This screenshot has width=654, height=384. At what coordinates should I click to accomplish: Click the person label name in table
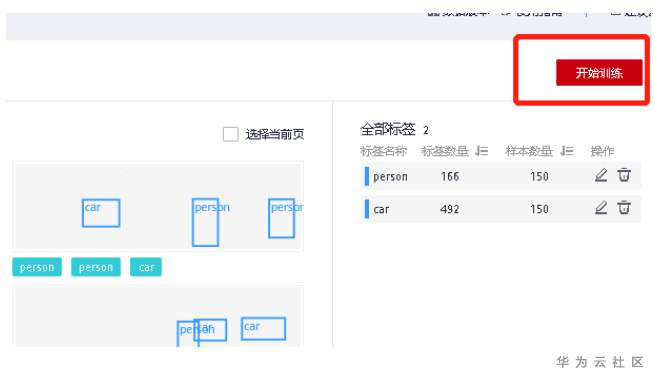tap(390, 177)
